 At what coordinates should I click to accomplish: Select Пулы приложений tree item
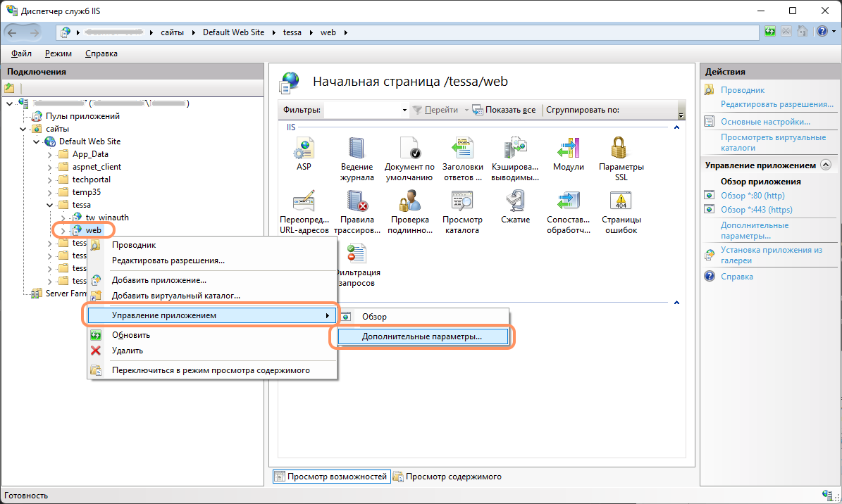pos(82,116)
